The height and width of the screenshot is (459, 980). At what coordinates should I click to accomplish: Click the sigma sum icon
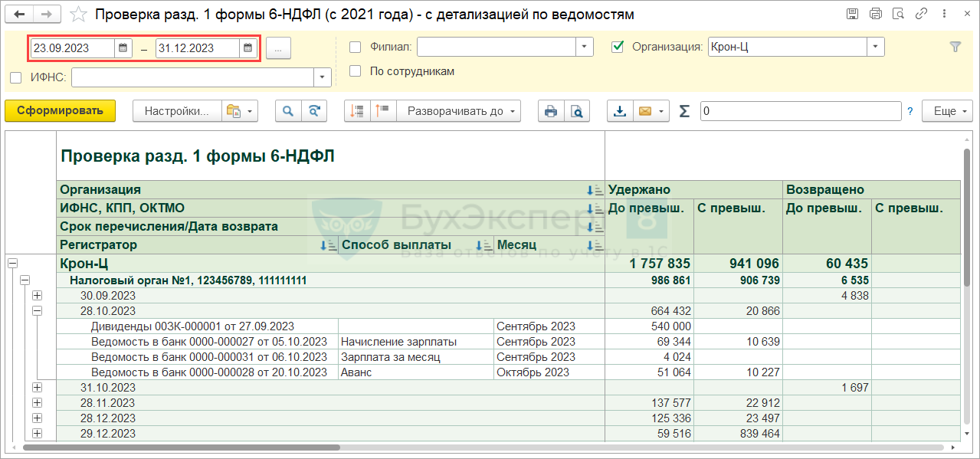(684, 111)
